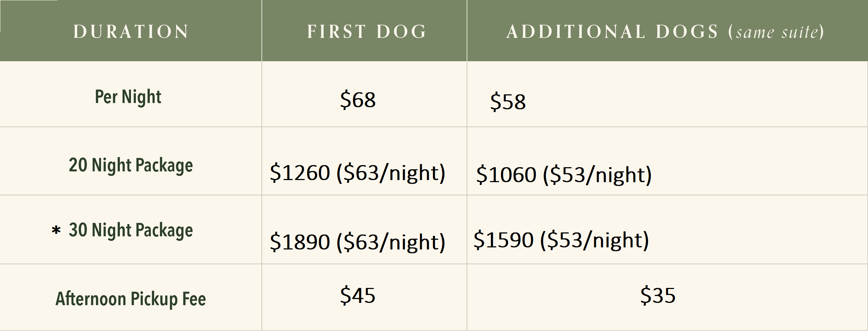Select the 20 Night Package label
Viewport: 868px width, 331px height.
[131, 165]
